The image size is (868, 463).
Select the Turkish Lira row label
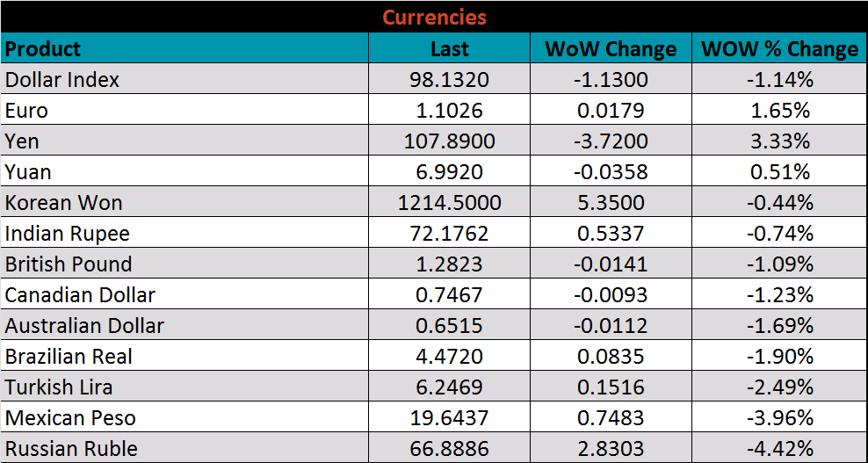pos(59,387)
